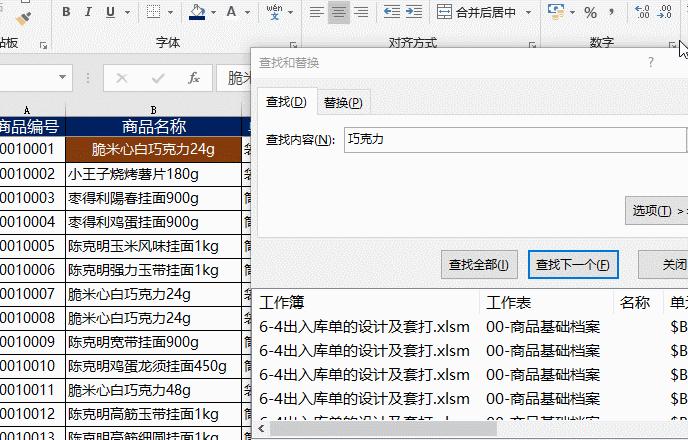688x440 pixels.
Task: Select fourth full search result row
Action: click(472, 399)
